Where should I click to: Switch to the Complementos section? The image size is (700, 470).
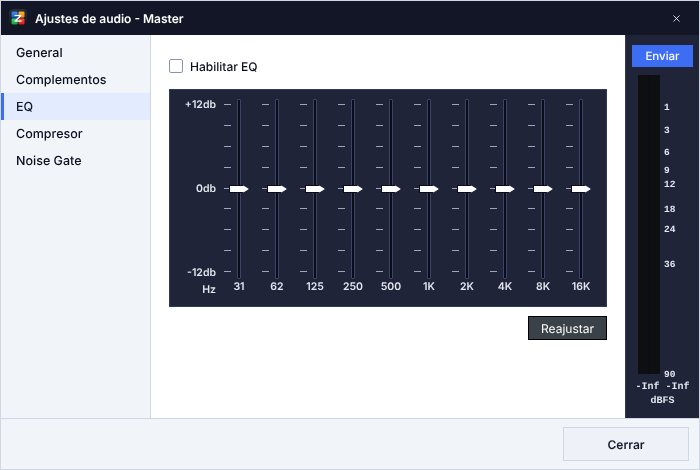tap(75, 79)
